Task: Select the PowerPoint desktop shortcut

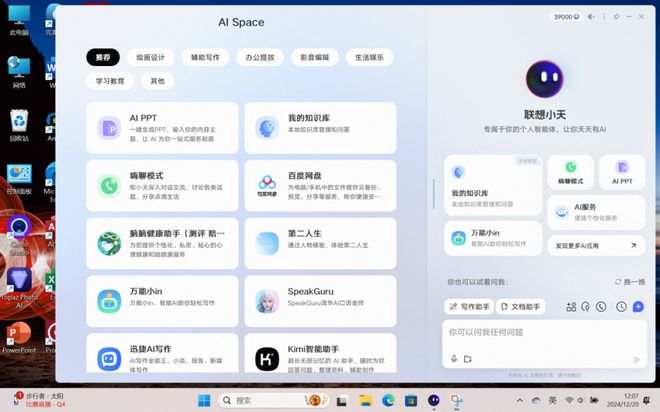Action: tap(19, 337)
